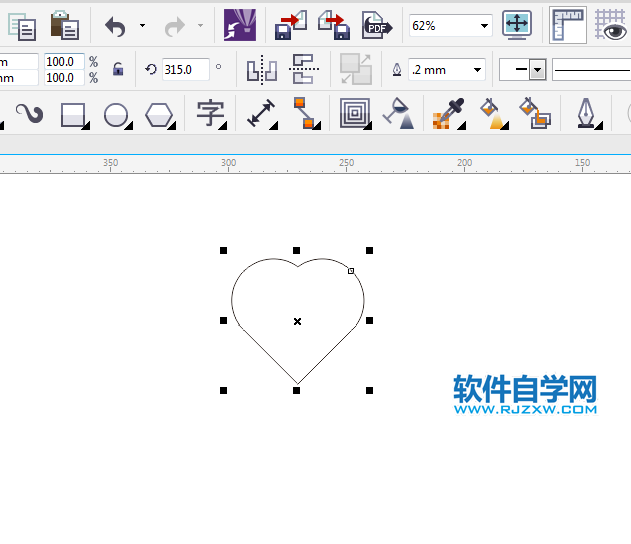Click the upper 100.0 scale percentage field

(x=64, y=62)
